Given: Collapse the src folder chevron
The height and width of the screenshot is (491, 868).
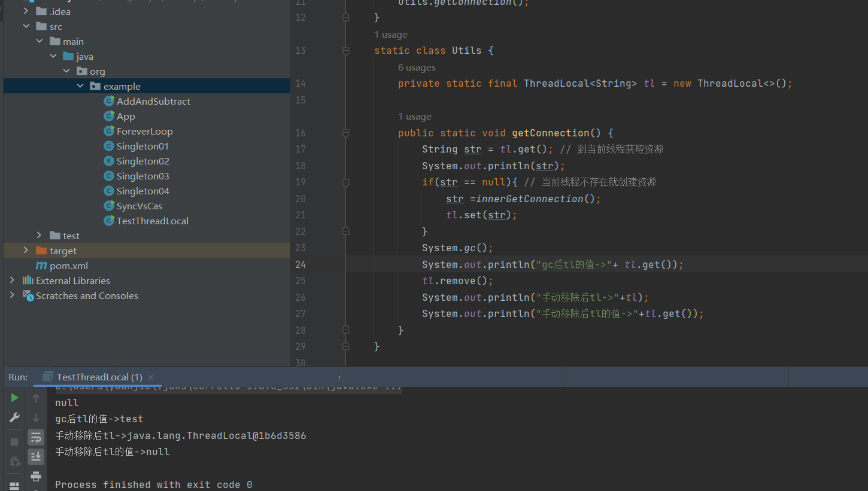Looking at the screenshot, I should click(26, 26).
